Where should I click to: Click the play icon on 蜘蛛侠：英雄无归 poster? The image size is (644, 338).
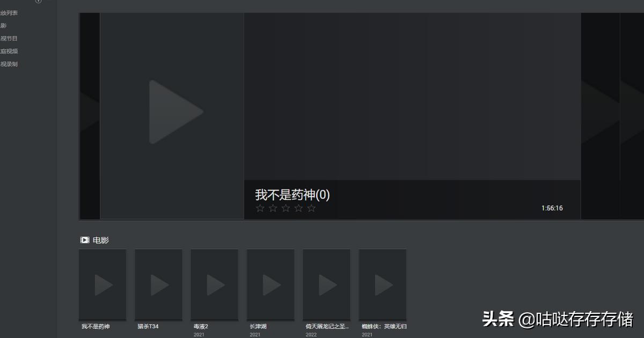(x=382, y=284)
